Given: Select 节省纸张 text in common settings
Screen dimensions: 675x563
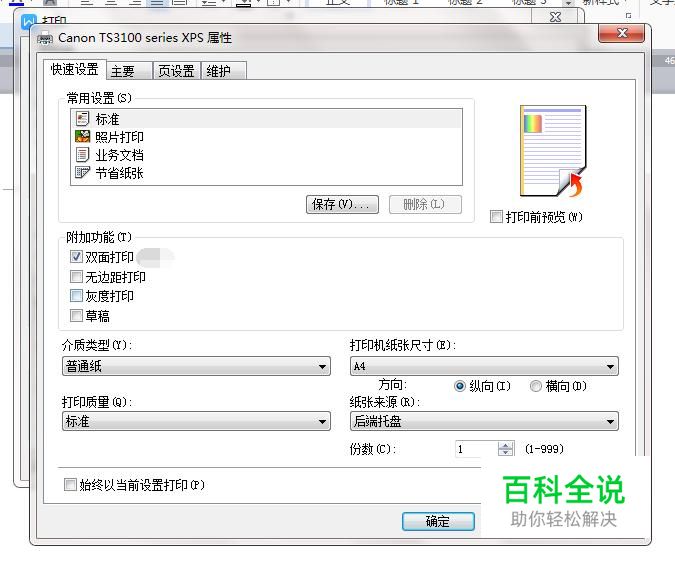Looking at the screenshot, I should coord(119,173).
